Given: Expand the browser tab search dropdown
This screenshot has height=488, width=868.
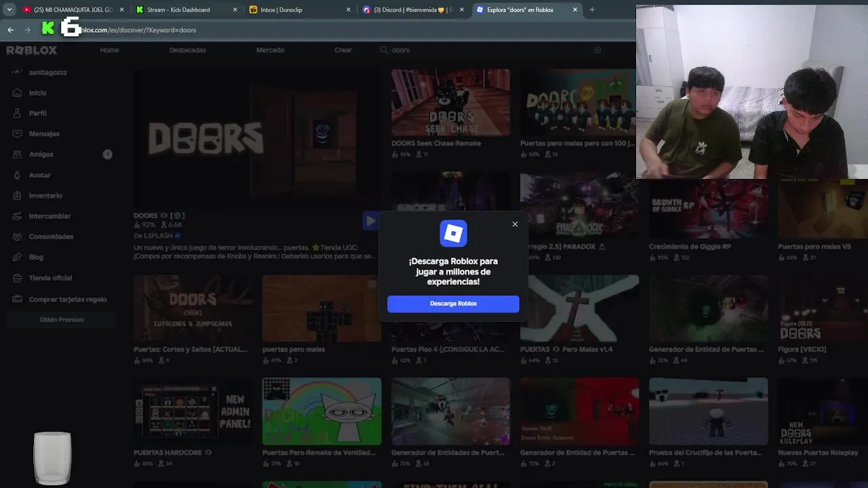Looking at the screenshot, I should (x=9, y=9).
